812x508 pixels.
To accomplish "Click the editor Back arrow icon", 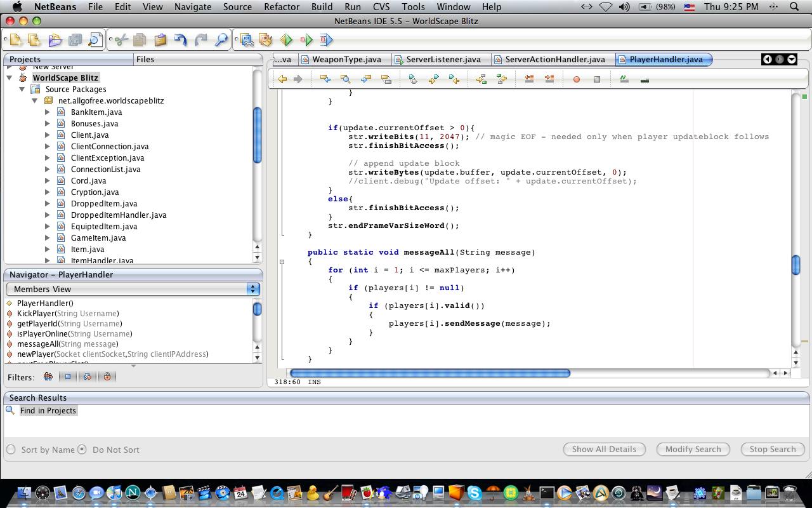I will pyautogui.click(x=282, y=79).
